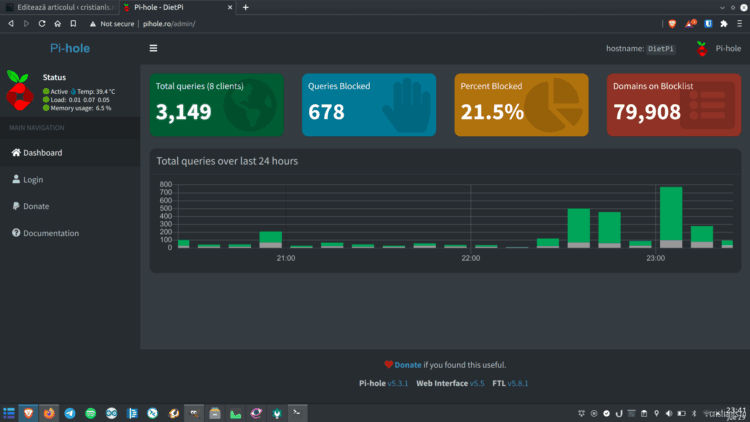
Task: Click the Brave Shields icon
Action: coord(672,23)
